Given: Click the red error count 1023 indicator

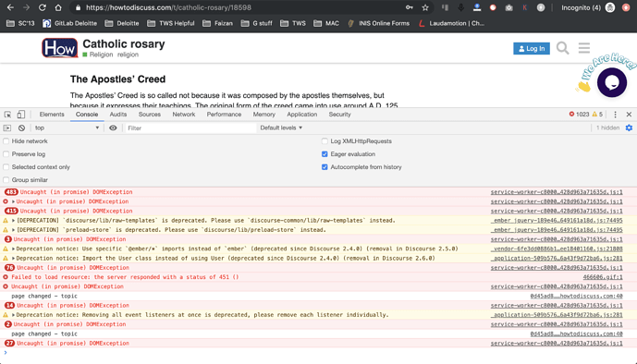Looking at the screenshot, I should 579,115.
